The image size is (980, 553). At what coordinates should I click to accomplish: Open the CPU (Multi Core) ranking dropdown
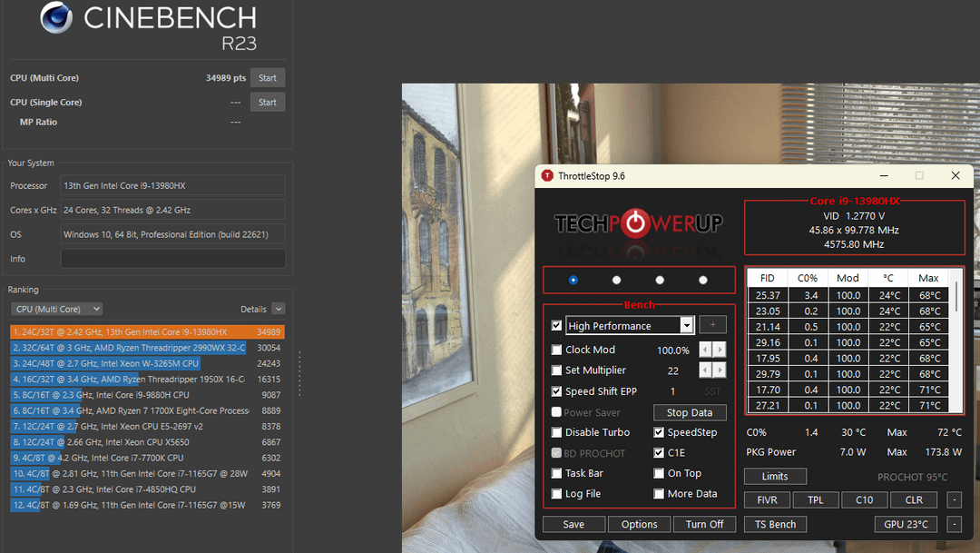pos(57,309)
